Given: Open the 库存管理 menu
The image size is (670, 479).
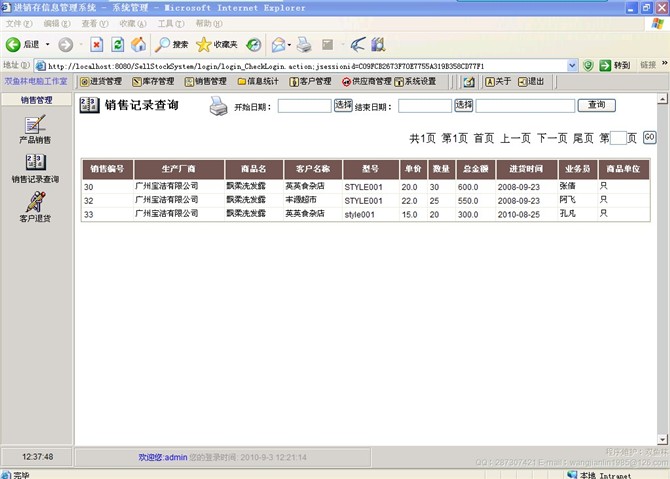Looking at the screenshot, I should pos(153,81).
